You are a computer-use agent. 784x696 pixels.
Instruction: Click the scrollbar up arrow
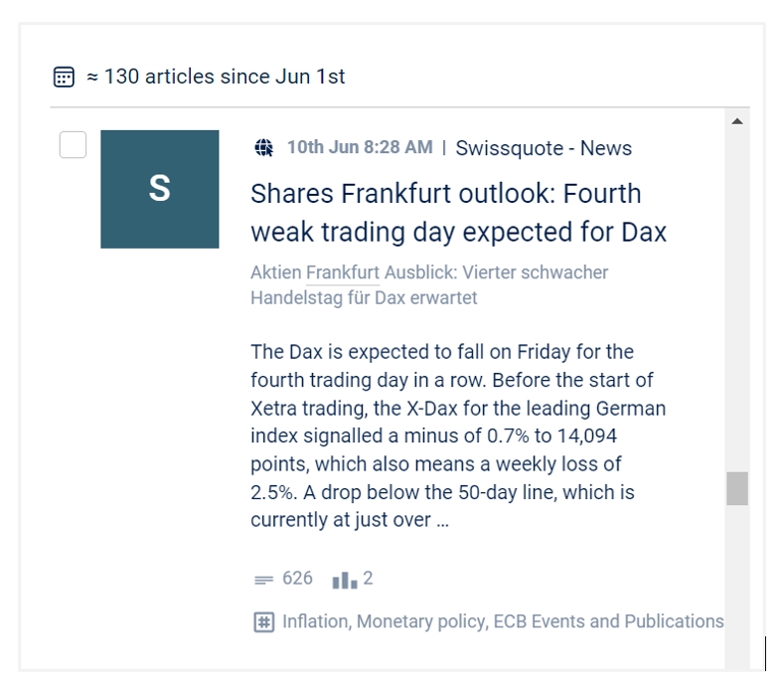point(737,121)
